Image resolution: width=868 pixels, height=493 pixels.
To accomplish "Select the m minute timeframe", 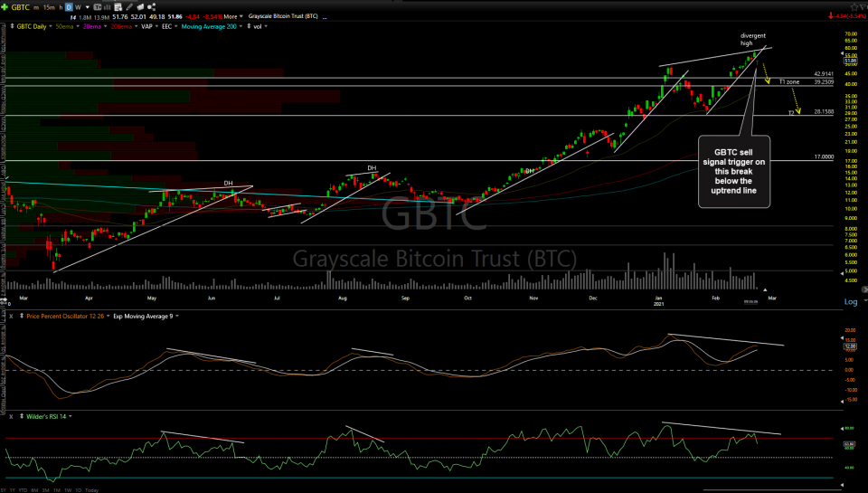I will tap(36, 8).
